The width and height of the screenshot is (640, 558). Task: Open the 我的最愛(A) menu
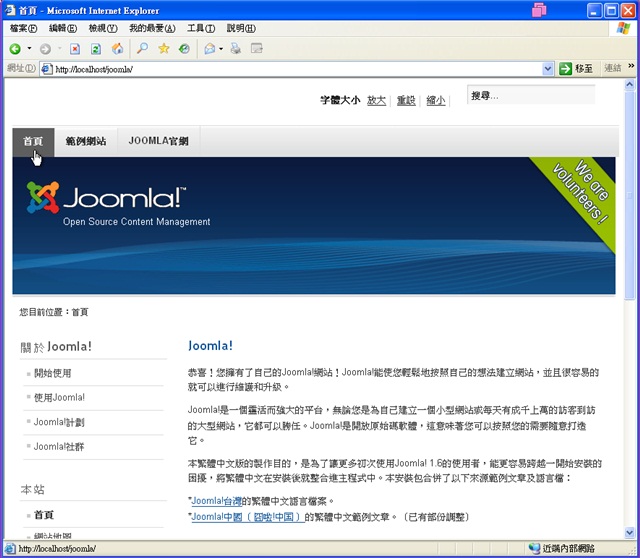click(152, 28)
